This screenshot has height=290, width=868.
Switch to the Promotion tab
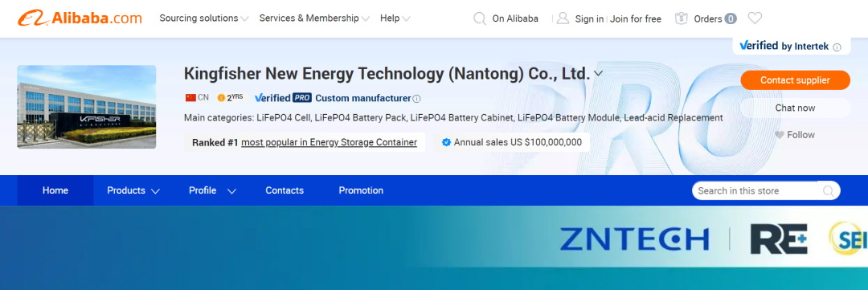click(x=361, y=190)
